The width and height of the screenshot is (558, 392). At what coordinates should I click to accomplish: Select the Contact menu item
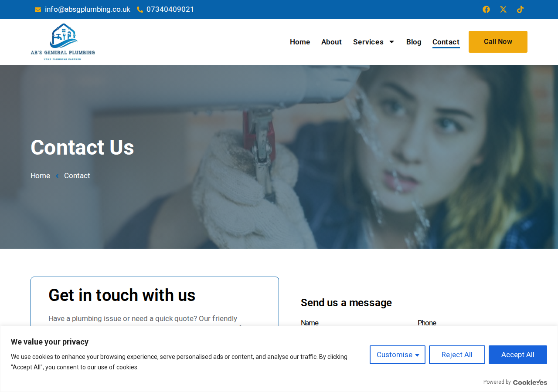tap(446, 42)
